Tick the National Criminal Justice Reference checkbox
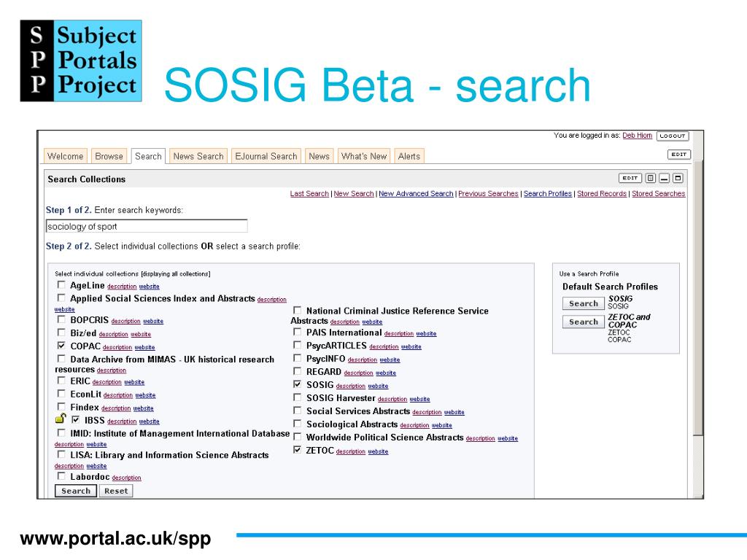The image size is (747, 560). (298, 310)
